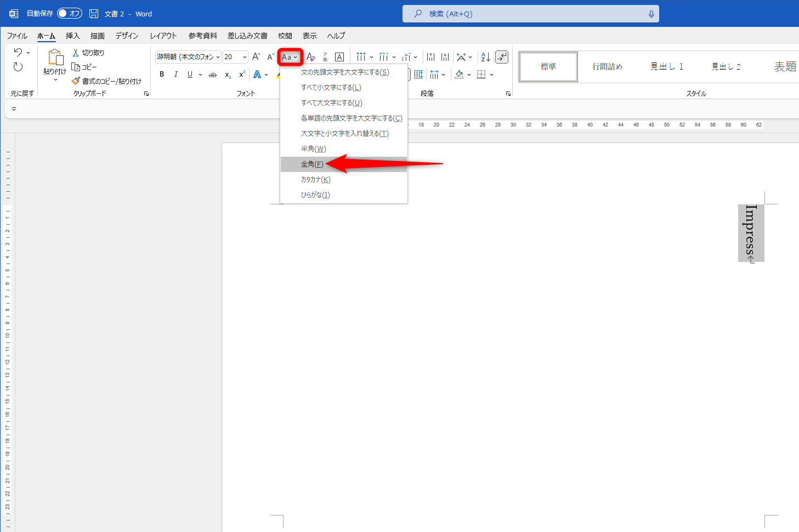
Task: Toggle italic formatting
Action: [175, 75]
